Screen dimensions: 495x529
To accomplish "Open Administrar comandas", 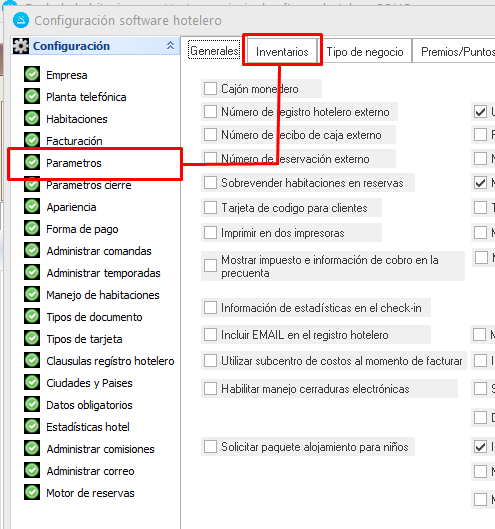I will [99, 251].
